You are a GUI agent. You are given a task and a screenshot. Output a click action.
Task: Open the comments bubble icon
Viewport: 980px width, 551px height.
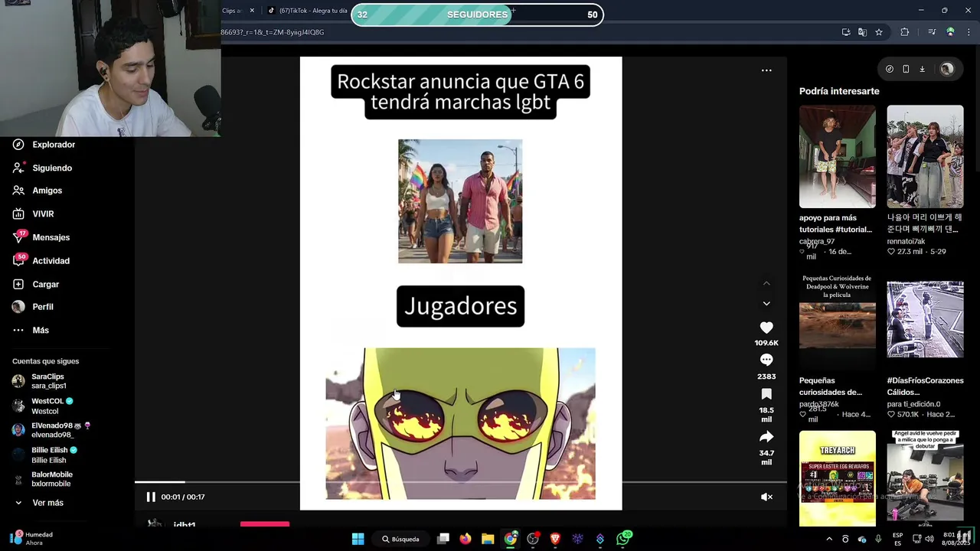tap(766, 360)
